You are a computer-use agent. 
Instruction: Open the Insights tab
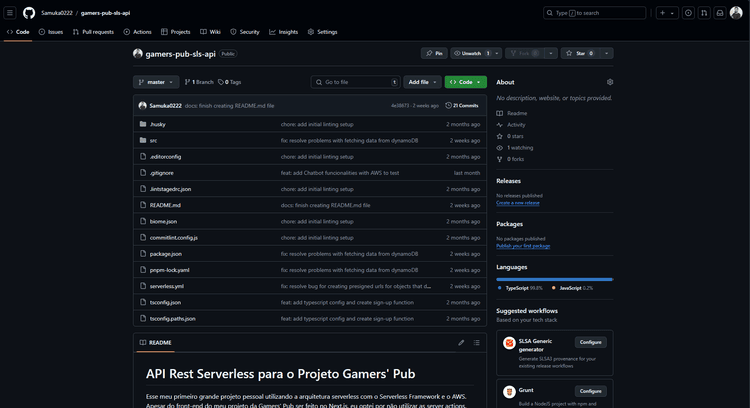point(284,32)
